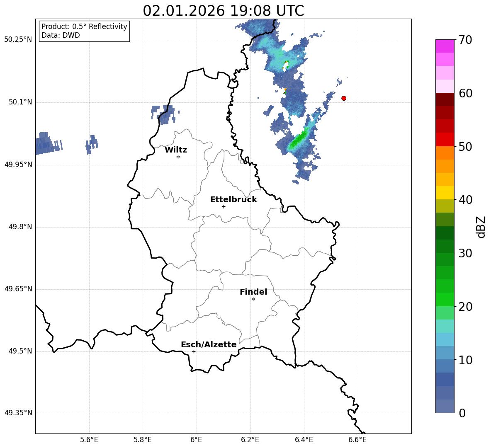Click the bright green colorbar segment above 20

[x=445, y=299]
